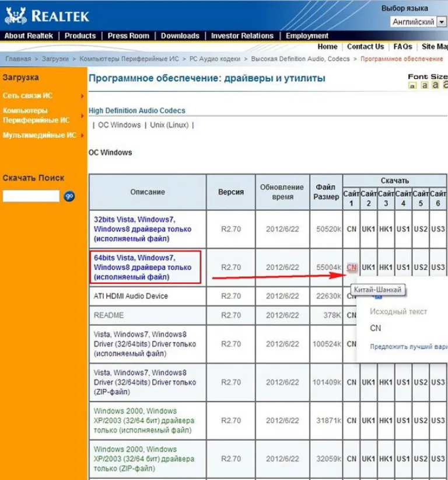Screen dimensions: 448x480
Task: Click Предложить лучший вариант in translate popup
Action: [408, 347]
